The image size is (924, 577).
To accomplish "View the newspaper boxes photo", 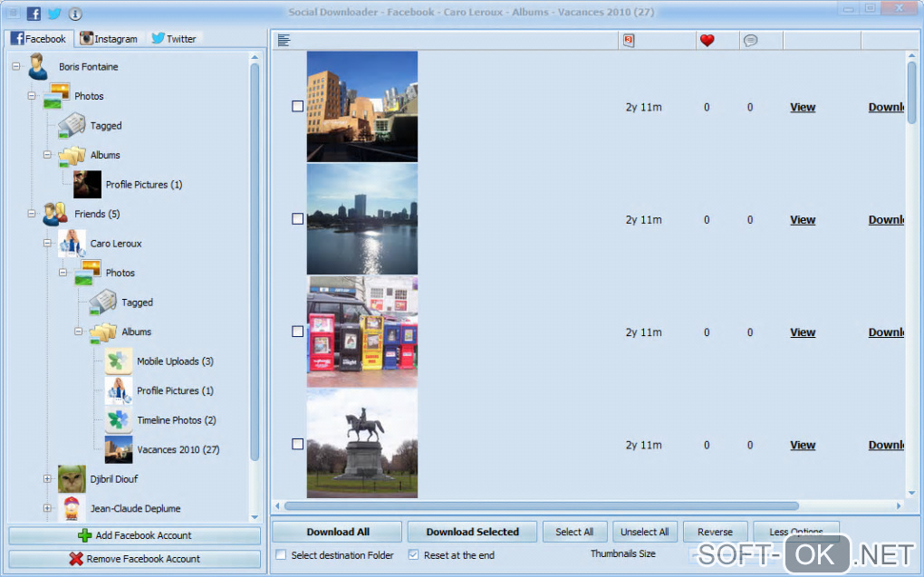I will click(803, 332).
